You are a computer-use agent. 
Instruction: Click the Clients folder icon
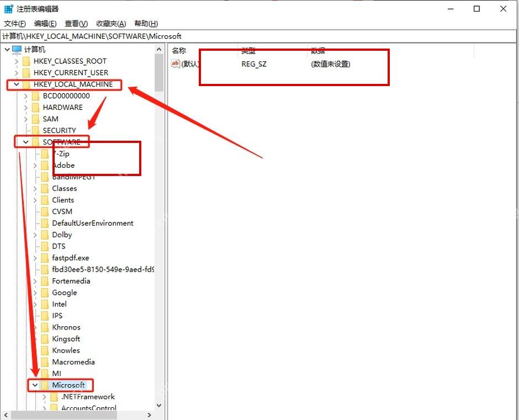[x=45, y=200]
